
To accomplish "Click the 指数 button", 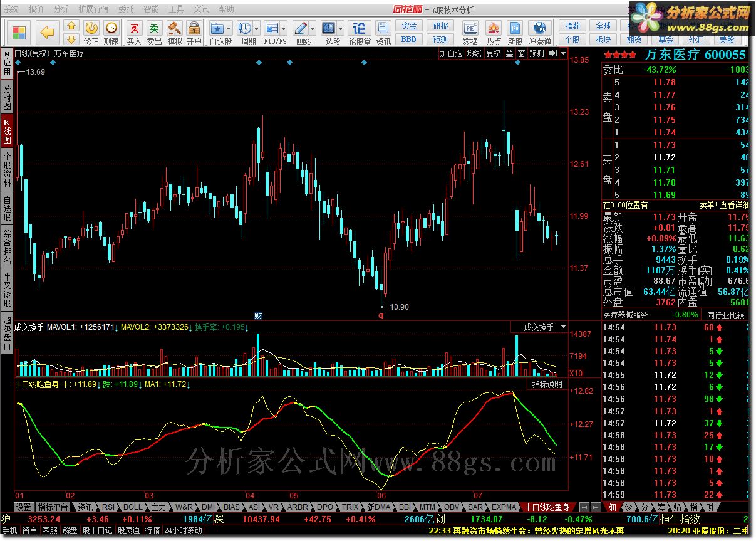I will [572, 26].
